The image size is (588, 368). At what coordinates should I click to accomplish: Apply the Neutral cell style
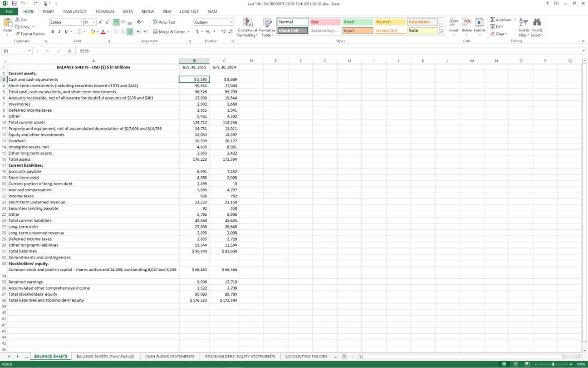pyautogui.click(x=390, y=22)
